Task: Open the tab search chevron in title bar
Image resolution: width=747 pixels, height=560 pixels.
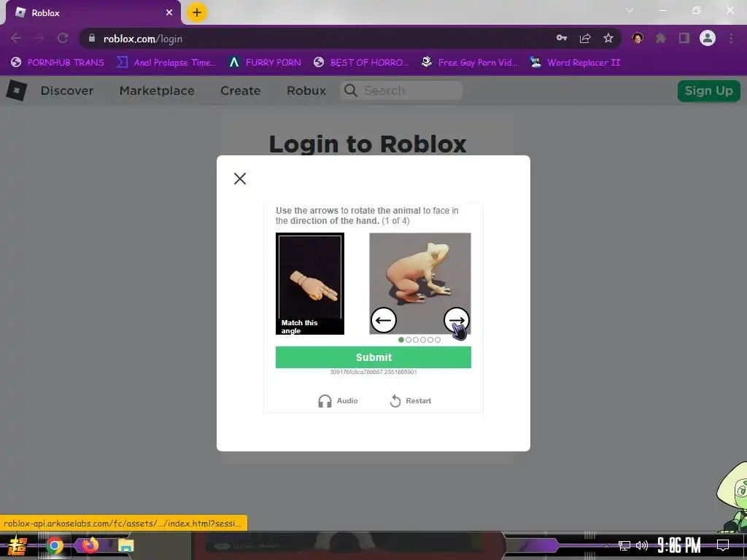Action: [630, 10]
